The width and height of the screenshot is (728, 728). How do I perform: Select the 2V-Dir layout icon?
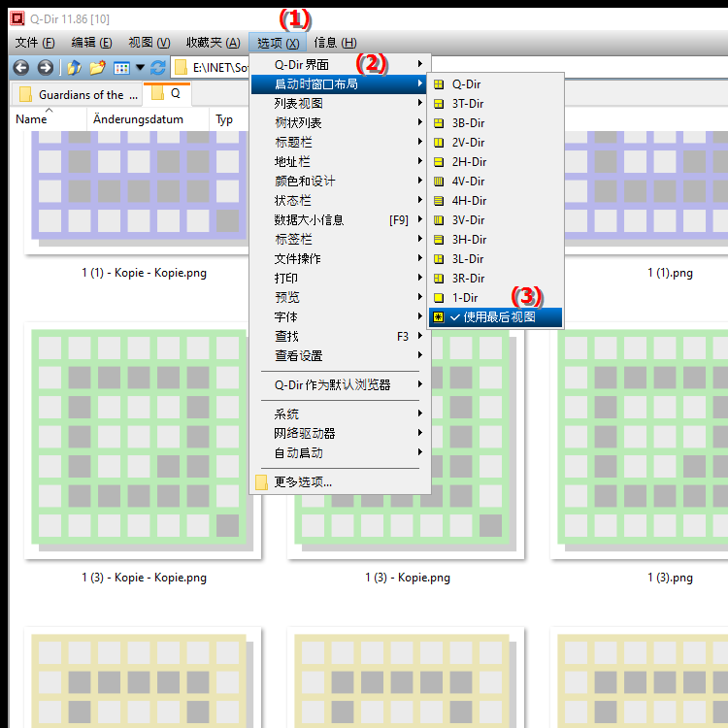point(439,143)
